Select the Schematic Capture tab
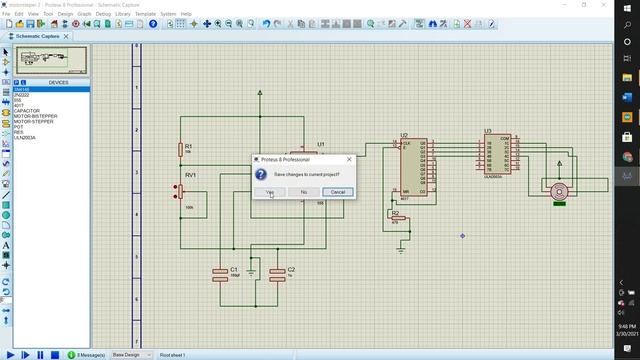The image size is (640, 360). [x=37, y=36]
